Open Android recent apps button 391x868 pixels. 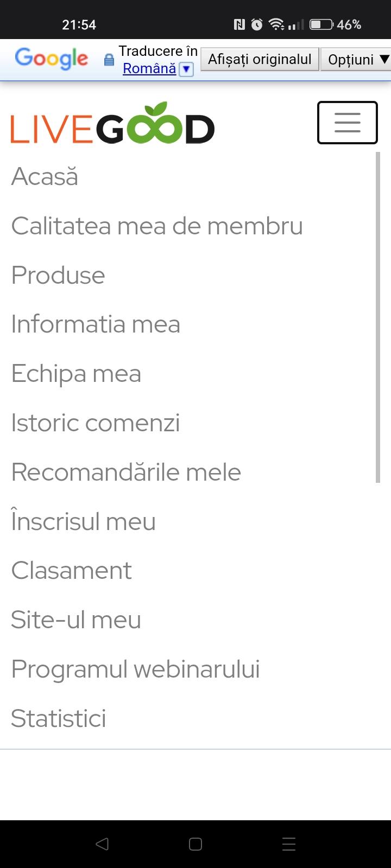coord(289,844)
